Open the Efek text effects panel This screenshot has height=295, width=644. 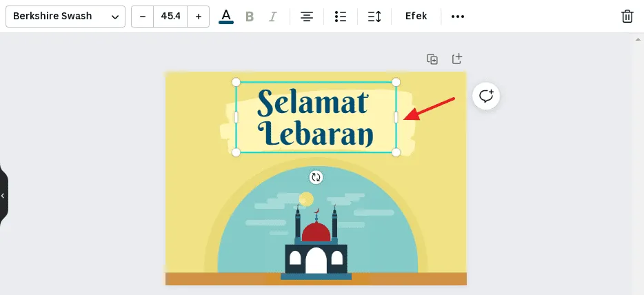(416, 16)
